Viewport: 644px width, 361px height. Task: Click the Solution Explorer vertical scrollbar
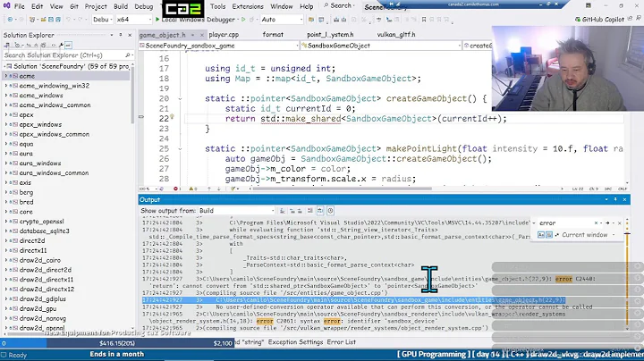pos(132,98)
